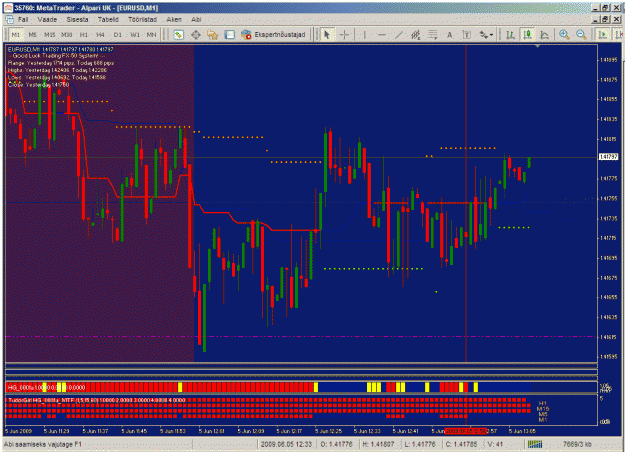625x452 pixels.
Task: Click the O: 1.41776 status value
Action: (336, 444)
